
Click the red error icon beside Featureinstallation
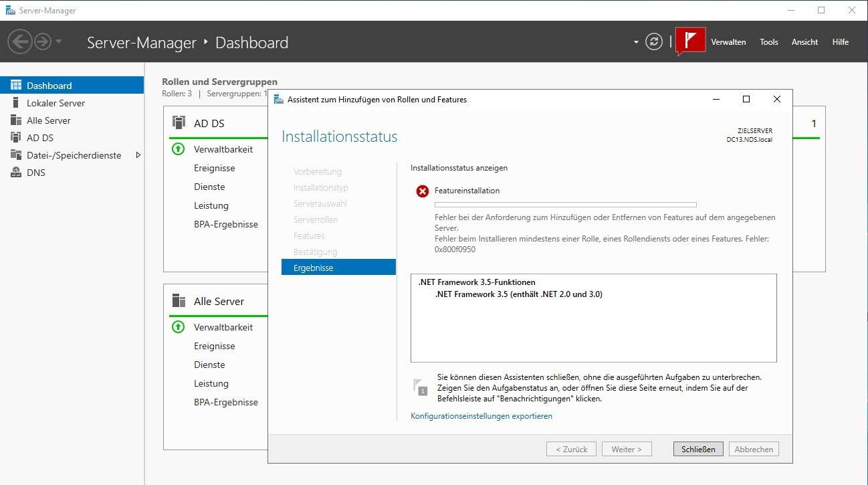(x=423, y=191)
